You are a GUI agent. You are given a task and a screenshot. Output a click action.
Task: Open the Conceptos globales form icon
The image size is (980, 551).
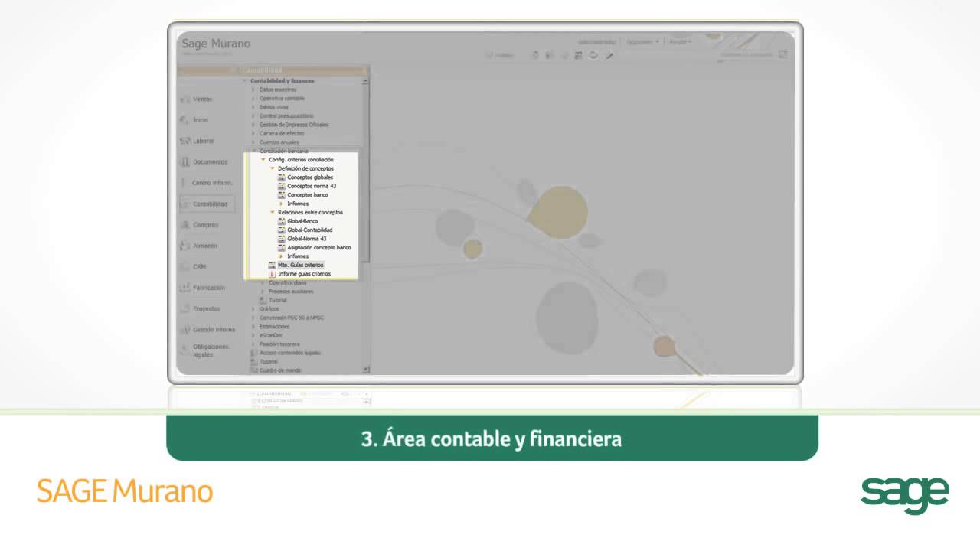coord(281,178)
